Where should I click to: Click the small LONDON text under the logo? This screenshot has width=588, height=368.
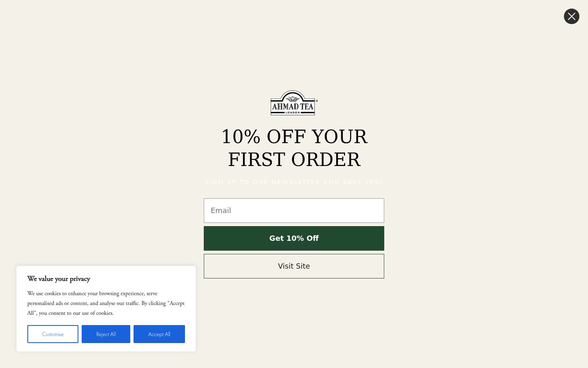(x=293, y=112)
